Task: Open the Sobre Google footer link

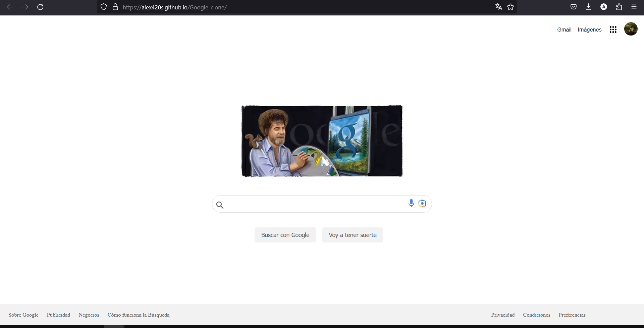Action: (23, 315)
